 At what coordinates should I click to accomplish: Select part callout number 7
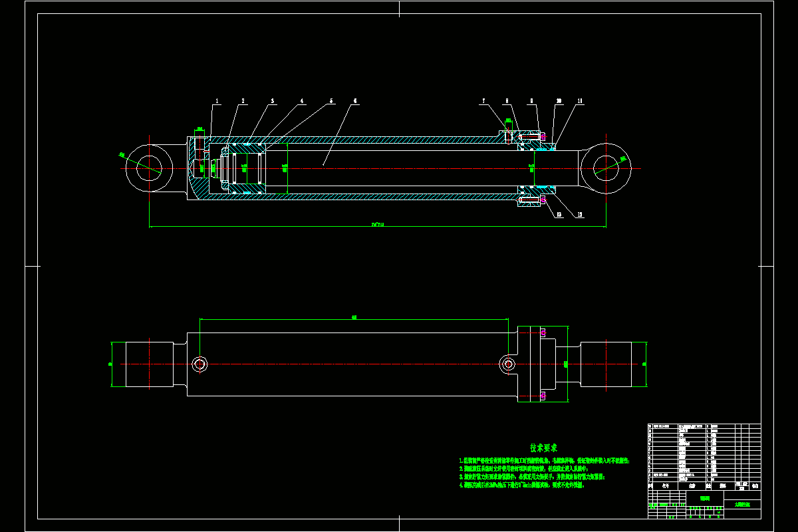click(484, 101)
